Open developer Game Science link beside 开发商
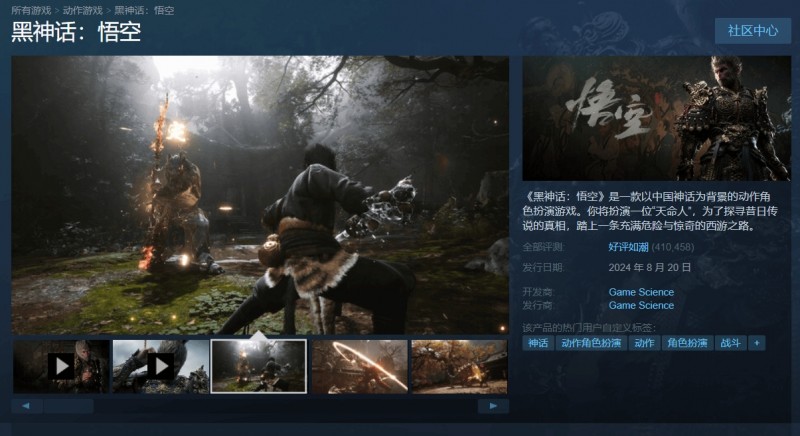The width and height of the screenshot is (800, 436). click(641, 292)
